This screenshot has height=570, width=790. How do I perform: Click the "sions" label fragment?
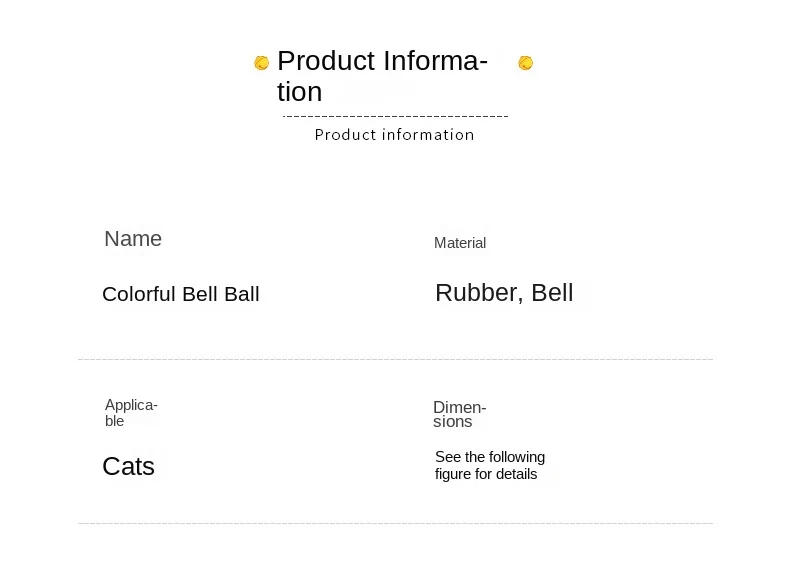pos(452,422)
